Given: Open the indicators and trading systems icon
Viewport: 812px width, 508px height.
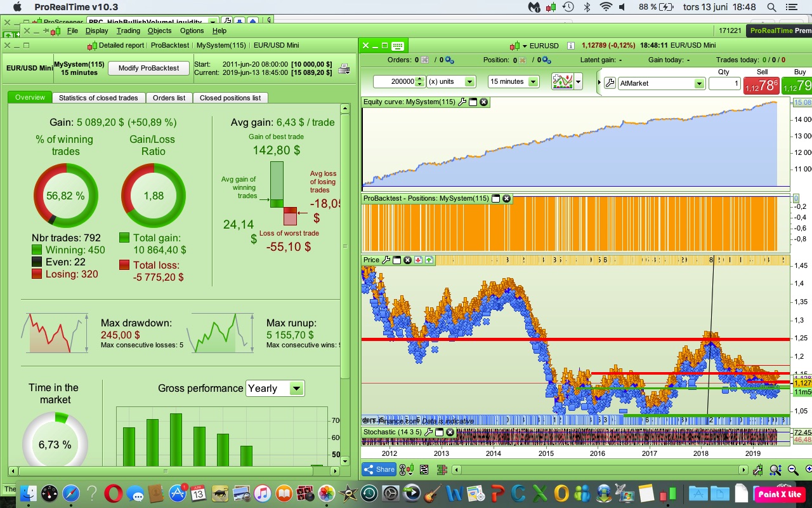Looking at the screenshot, I should point(562,82).
